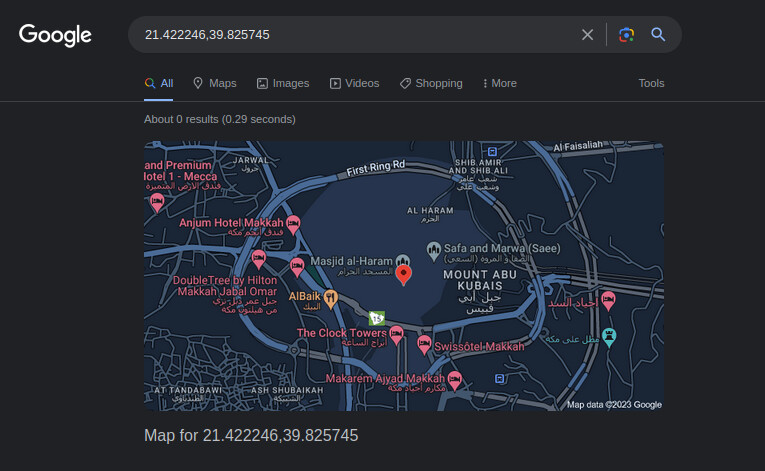Click the red location pin on map
The image size is (765, 471).
403,274
